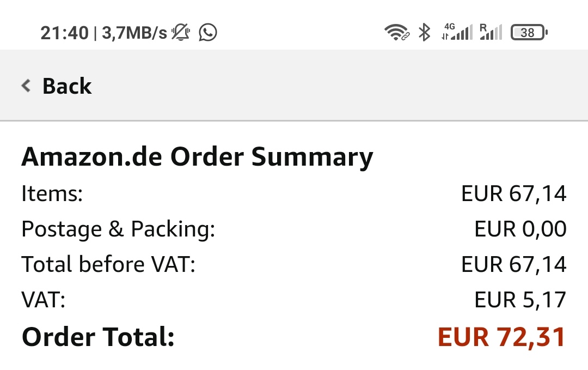Screen dimensions: 588x370
Task: Tap the Back label in header
Action: pos(67,86)
